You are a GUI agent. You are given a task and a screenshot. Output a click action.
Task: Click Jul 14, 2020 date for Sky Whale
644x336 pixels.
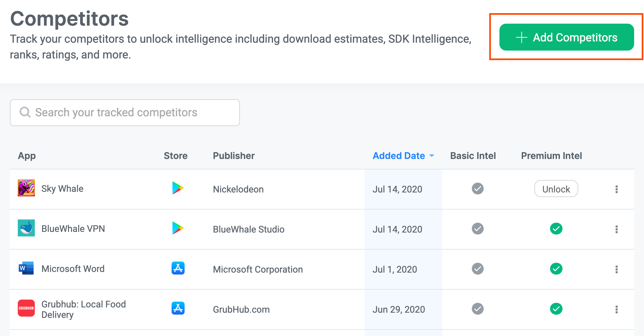tap(397, 189)
